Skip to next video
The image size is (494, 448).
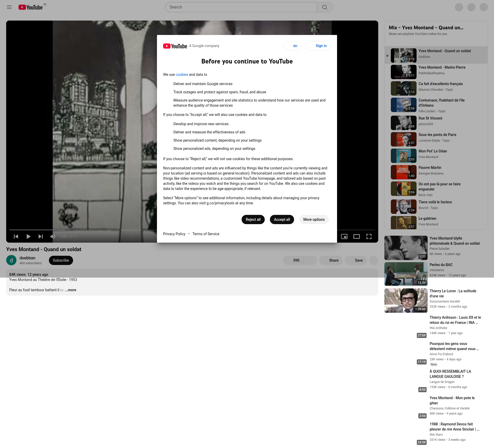pos(41,236)
